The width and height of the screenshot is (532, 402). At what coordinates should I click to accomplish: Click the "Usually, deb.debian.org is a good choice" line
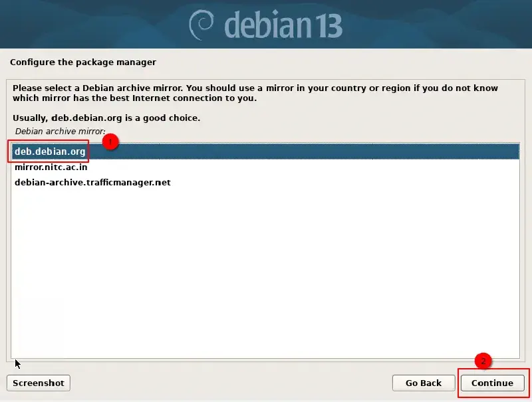tap(106, 118)
